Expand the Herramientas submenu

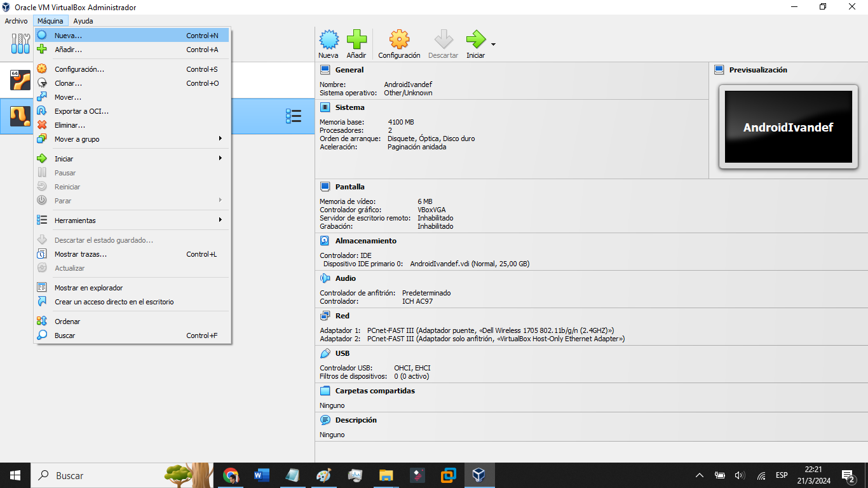pos(132,220)
